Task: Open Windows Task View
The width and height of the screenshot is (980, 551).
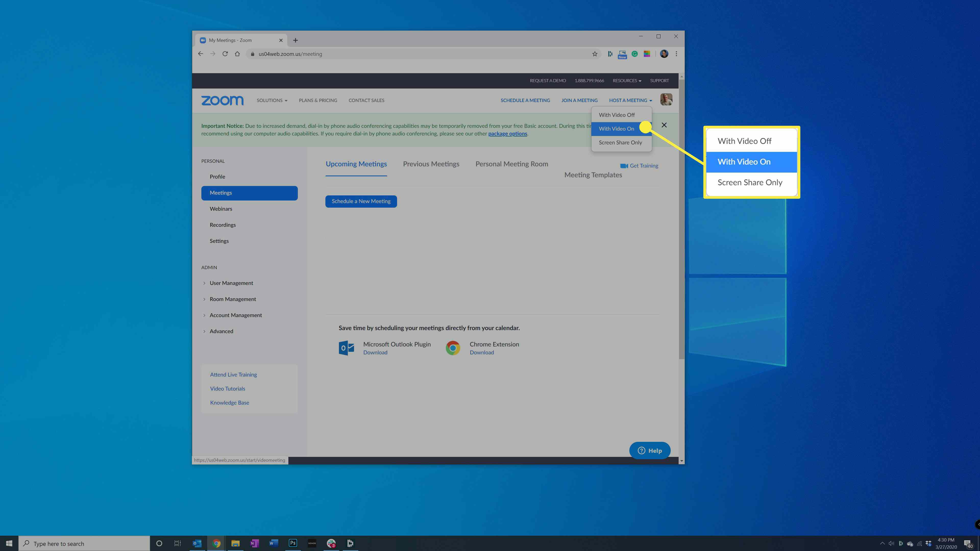Action: tap(178, 543)
